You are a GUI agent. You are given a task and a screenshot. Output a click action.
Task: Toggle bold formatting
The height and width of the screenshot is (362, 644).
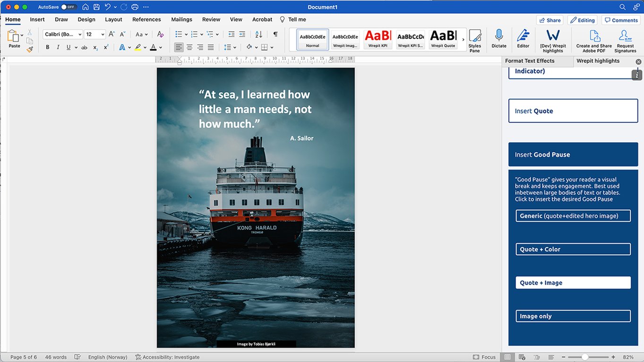[x=47, y=47]
